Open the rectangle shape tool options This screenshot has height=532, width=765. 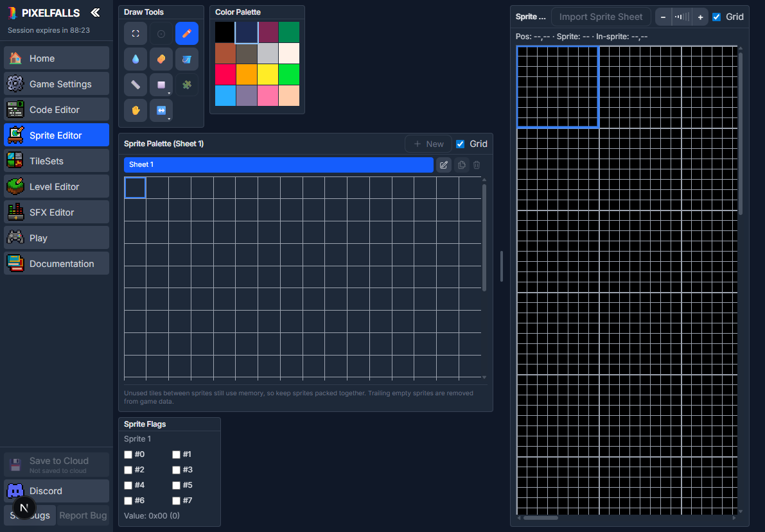click(x=161, y=85)
